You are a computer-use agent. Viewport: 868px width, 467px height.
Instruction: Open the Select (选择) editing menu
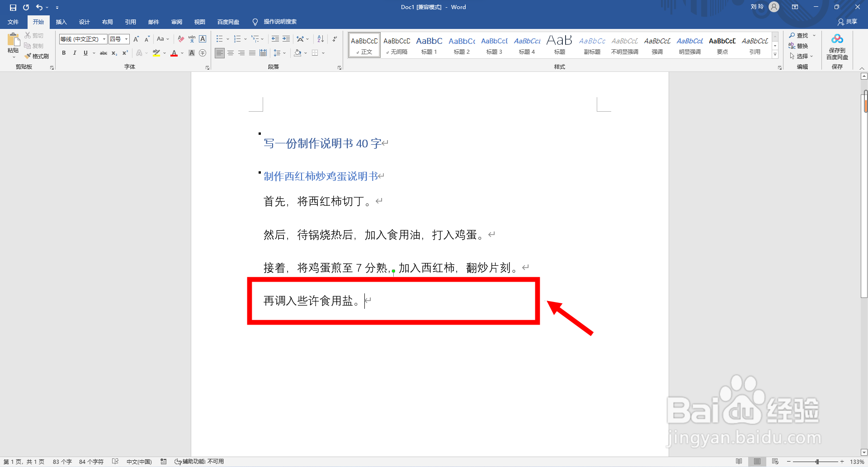tap(801, 56)
